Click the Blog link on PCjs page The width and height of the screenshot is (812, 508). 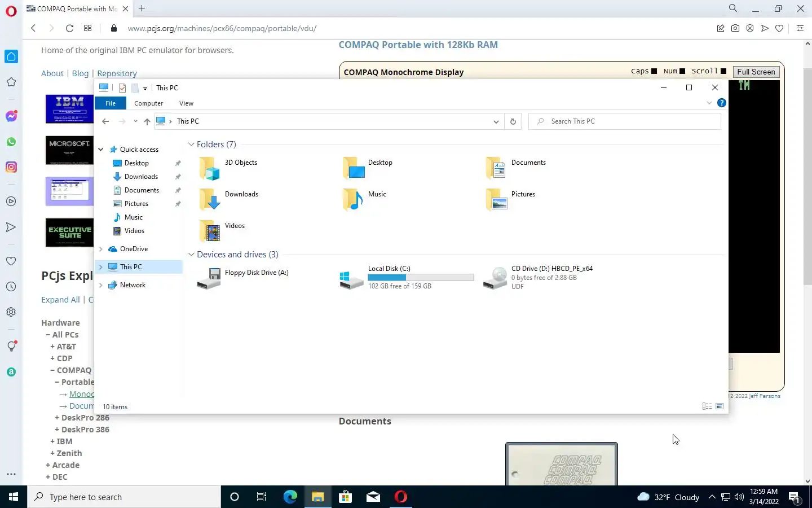coord(80,73)
